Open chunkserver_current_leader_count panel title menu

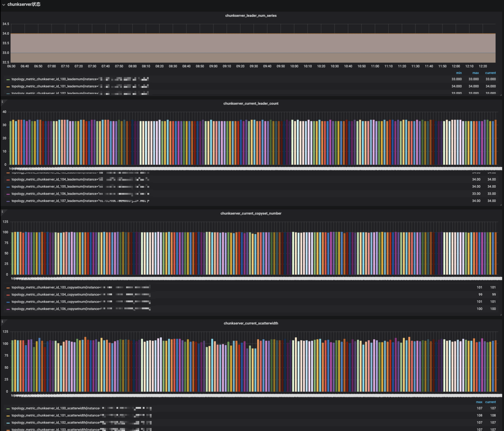tap(251, 103)
